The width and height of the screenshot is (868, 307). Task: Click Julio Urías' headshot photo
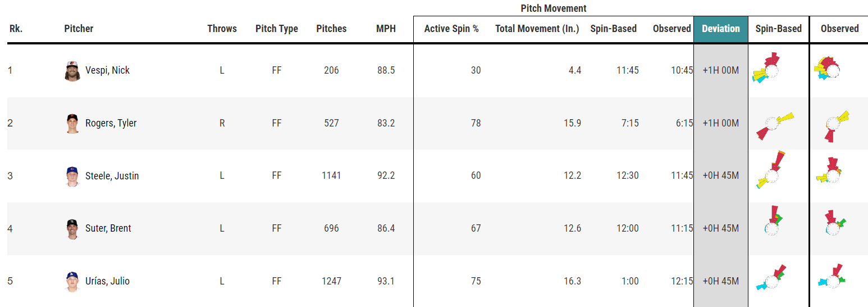[72, 282]
